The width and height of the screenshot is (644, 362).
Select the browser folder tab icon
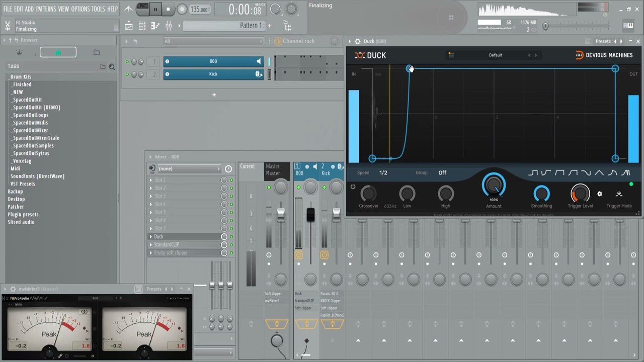97,52
